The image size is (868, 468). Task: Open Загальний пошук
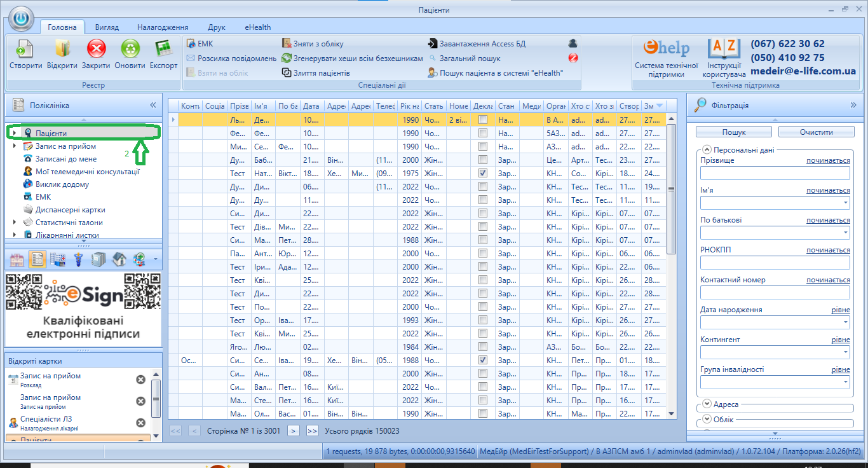tap(465, 59)
